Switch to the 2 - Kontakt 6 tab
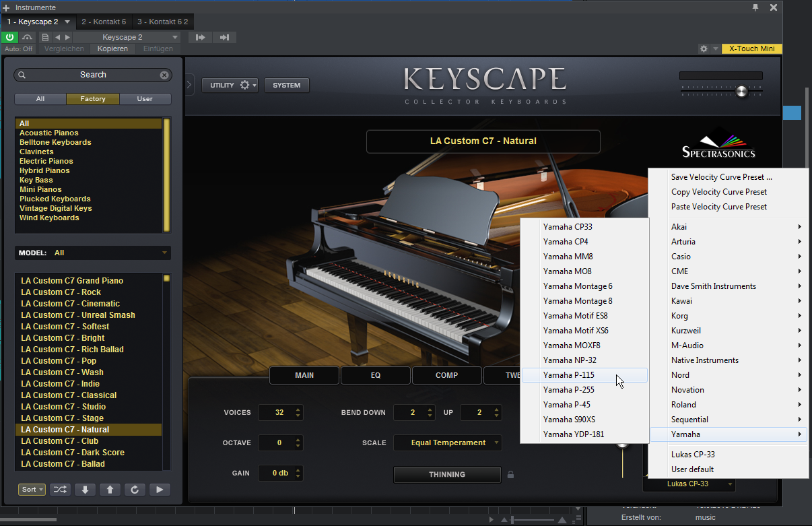 point(104,22)
